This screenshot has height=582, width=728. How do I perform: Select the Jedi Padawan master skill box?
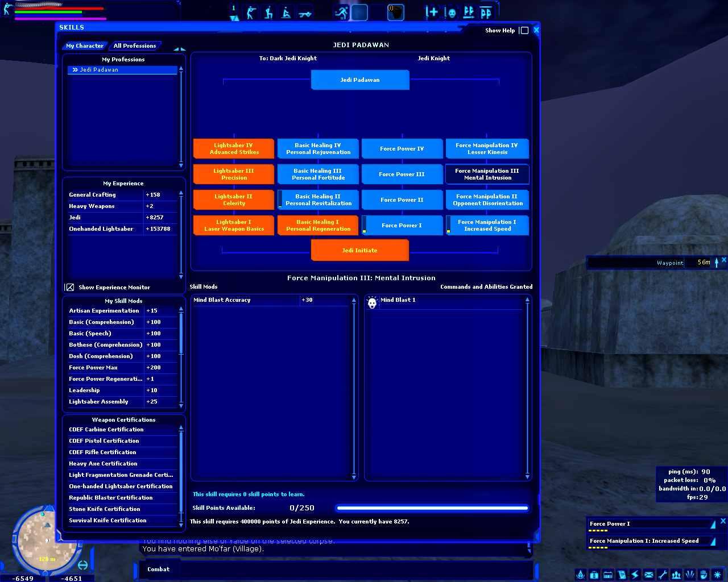coord(360,80)
